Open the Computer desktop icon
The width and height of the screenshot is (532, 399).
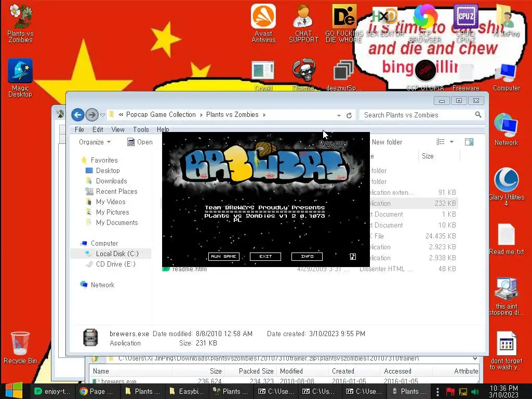[506, 77]
